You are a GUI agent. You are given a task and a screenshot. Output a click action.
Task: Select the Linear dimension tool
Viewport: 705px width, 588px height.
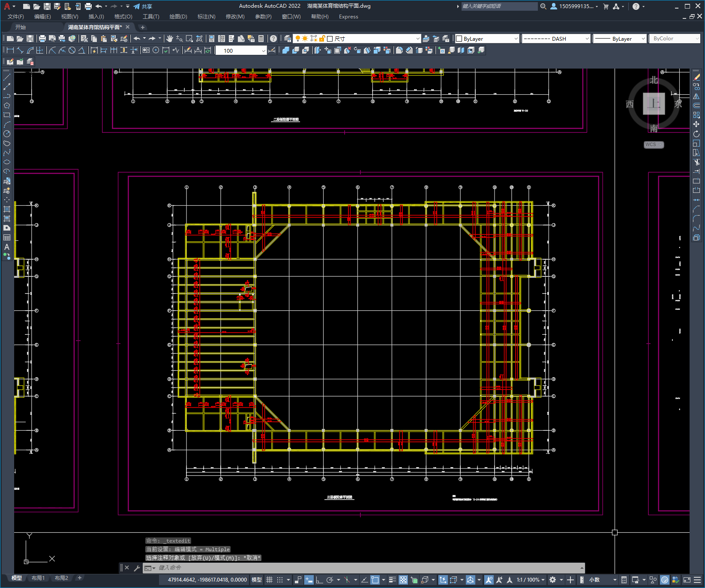click(x=10, y=50)
